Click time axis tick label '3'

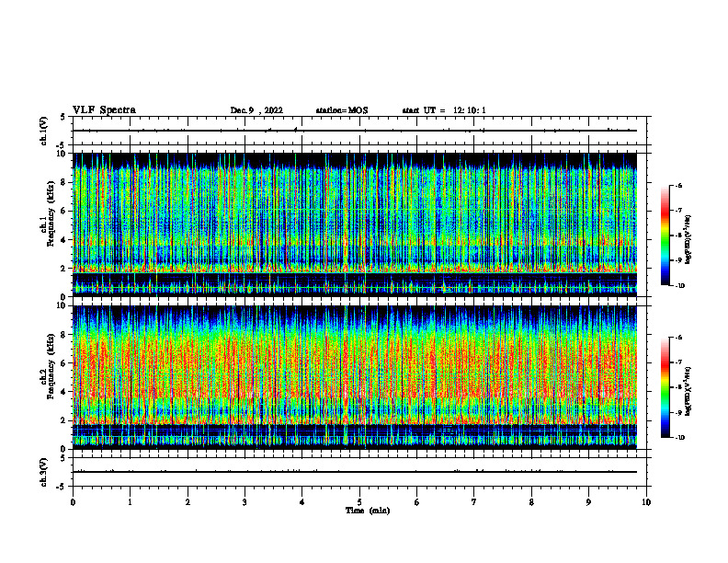[245, 502]
